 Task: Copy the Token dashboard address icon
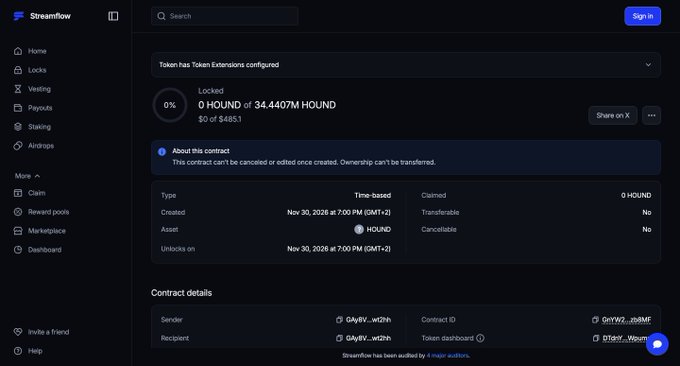[x=596, y=338]
